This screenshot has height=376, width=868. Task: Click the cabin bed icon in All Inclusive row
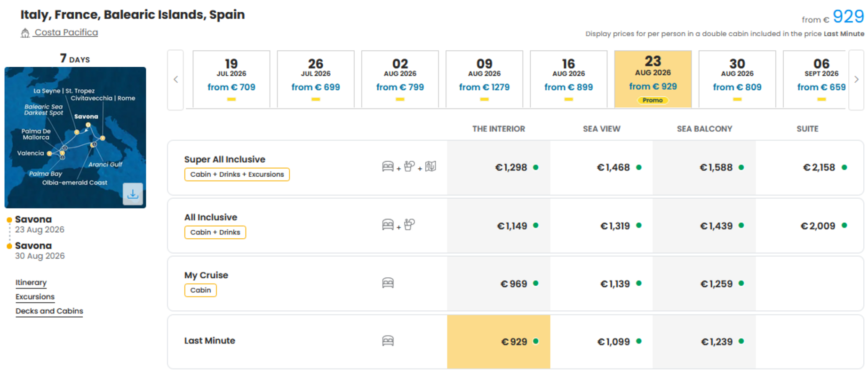pos(388,225)
